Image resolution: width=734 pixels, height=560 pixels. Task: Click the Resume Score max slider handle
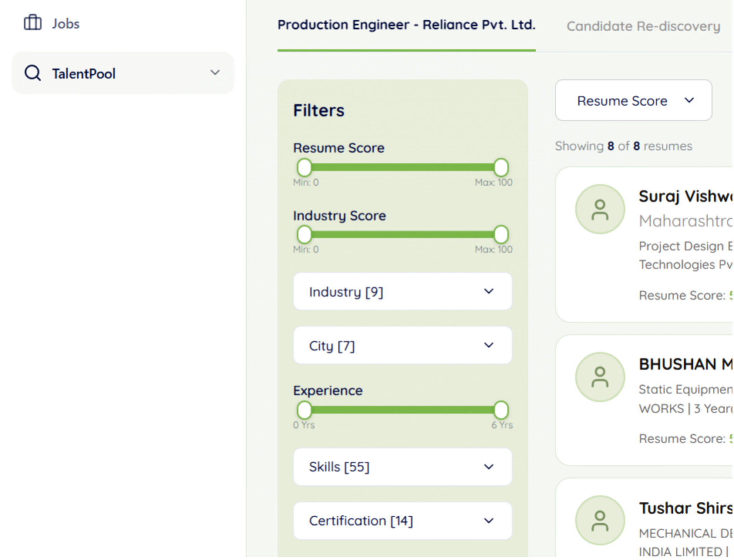(x=502, y=167)
